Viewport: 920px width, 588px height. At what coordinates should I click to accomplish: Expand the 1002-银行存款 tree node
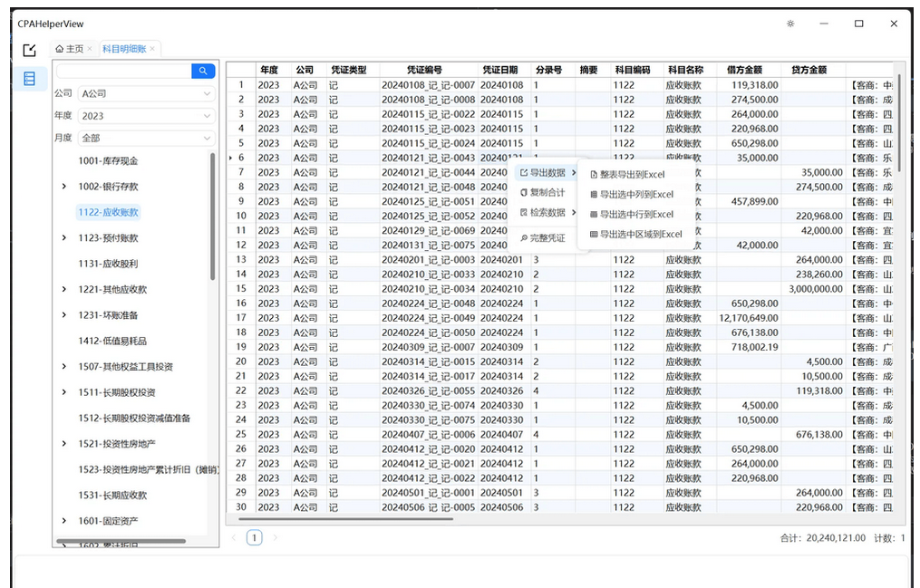click(x=63, y=187)
